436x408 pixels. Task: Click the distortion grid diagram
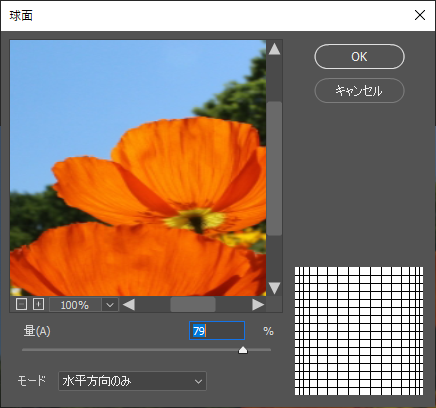click(x=359, y=331)
